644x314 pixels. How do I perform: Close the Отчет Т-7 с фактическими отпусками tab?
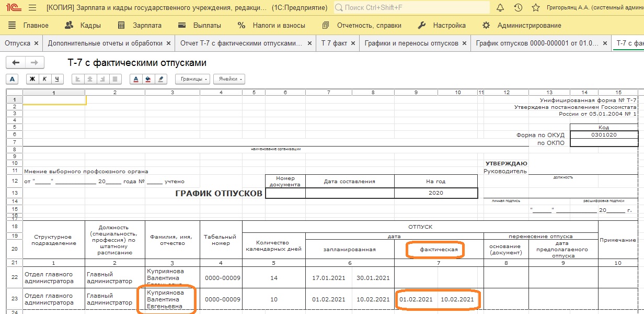coord(310,43)
